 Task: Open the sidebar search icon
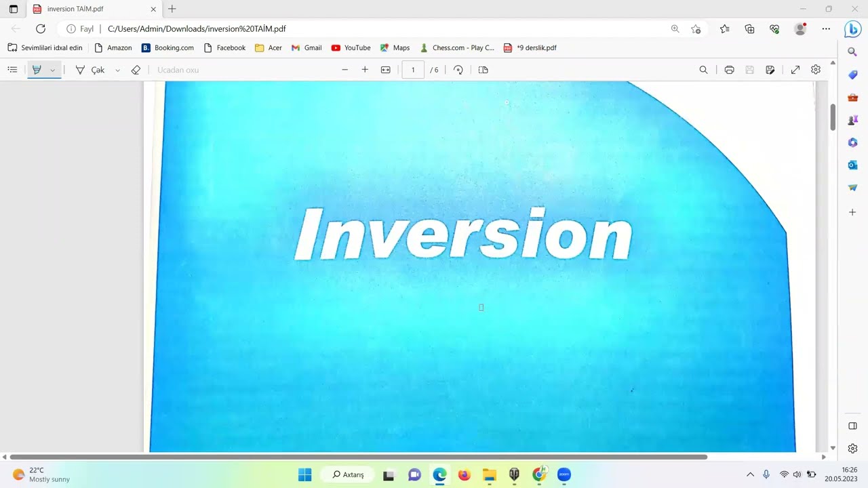click(852, 52)
